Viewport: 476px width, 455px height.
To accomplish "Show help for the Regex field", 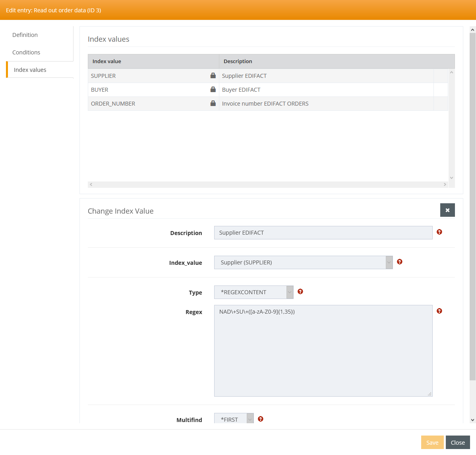I will pyautogui.click(x=439, y=311).
